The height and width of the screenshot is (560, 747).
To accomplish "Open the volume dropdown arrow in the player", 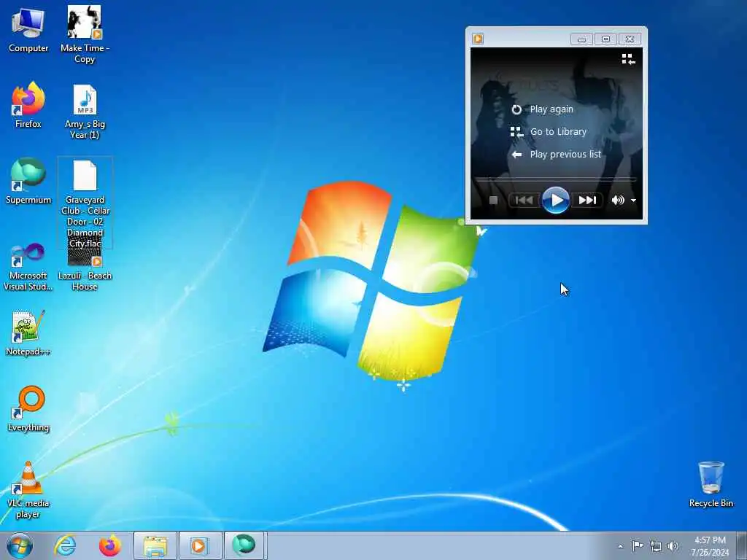I will click(x=634, y=201).
